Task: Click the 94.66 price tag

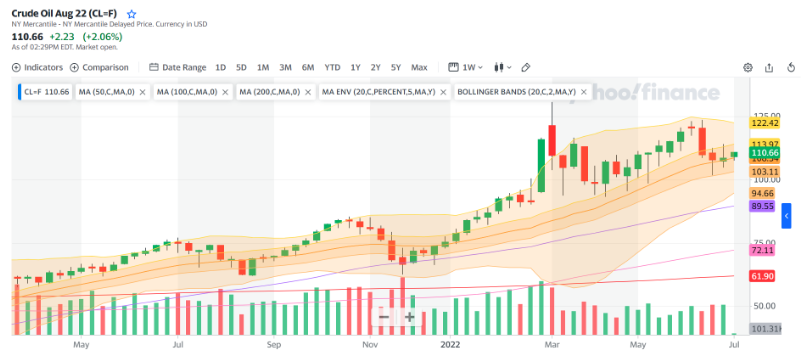Action: click(x=762, y=193)
